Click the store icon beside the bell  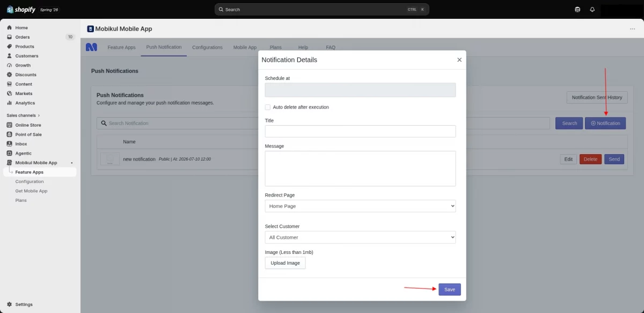(577, 9)
